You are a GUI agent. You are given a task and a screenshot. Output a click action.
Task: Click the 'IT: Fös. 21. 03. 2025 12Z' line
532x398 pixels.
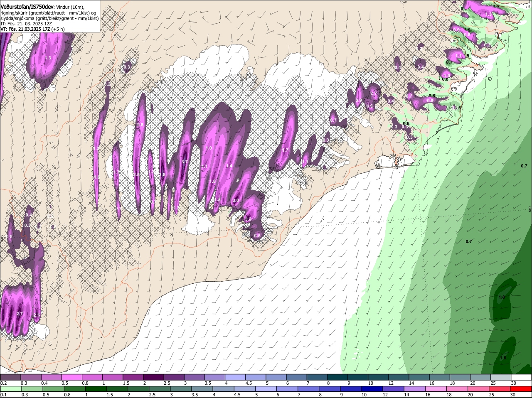(26, 24)
